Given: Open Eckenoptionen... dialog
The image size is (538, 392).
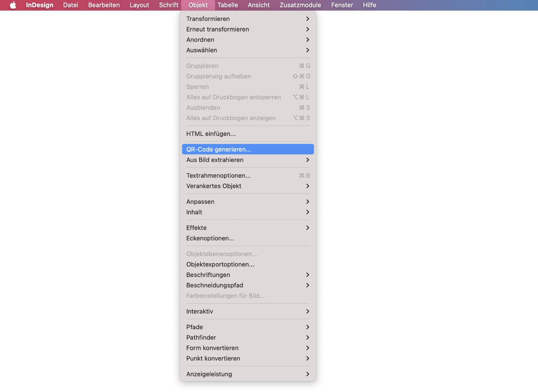Looking at the screenshot, I should click(248, 238).
